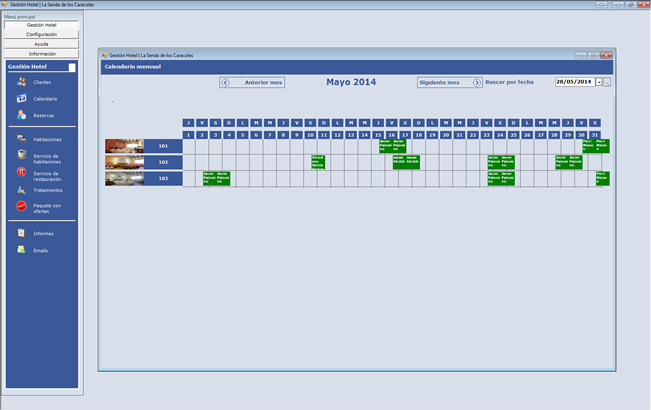The height and width of the screenshot is (410, 651).
Task: Select the Servicio de restauración icon
Action: 22,156
